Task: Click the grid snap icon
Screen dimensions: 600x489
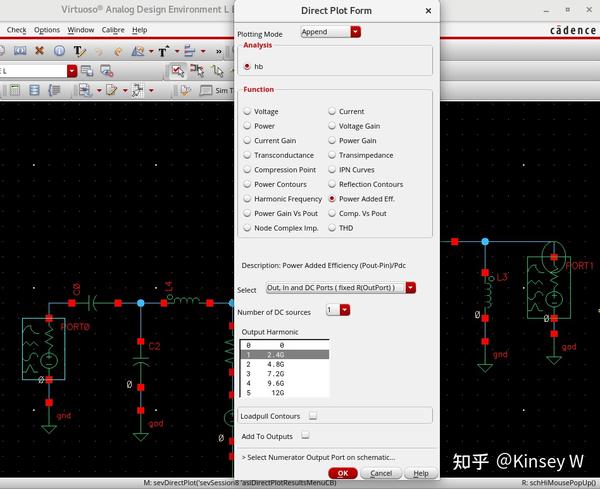Action: point(137,90)
